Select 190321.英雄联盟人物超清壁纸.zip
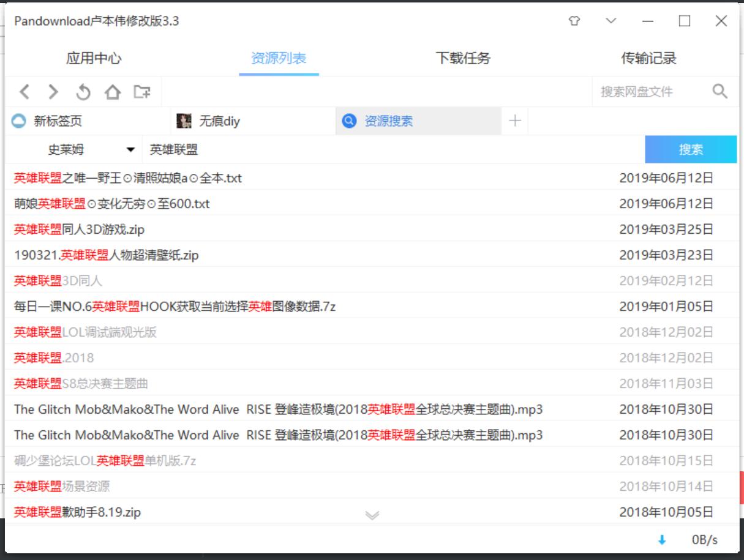 pos(371,255)
